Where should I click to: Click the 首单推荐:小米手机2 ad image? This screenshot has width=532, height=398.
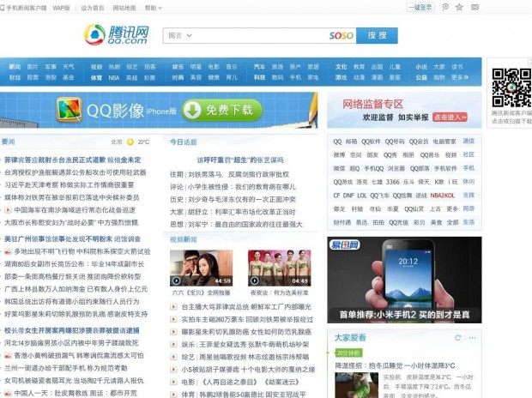point(404,280)
